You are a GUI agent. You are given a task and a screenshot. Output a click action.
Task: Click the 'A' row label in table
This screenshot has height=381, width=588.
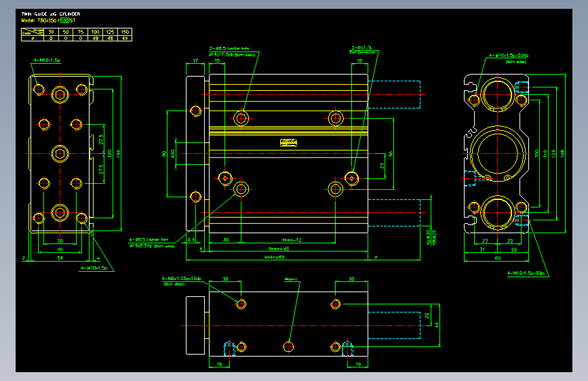click(x=33, y=38)
